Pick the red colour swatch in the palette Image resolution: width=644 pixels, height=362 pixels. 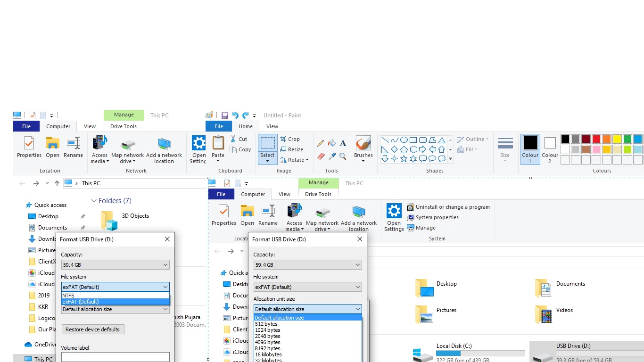pos(596,139)
